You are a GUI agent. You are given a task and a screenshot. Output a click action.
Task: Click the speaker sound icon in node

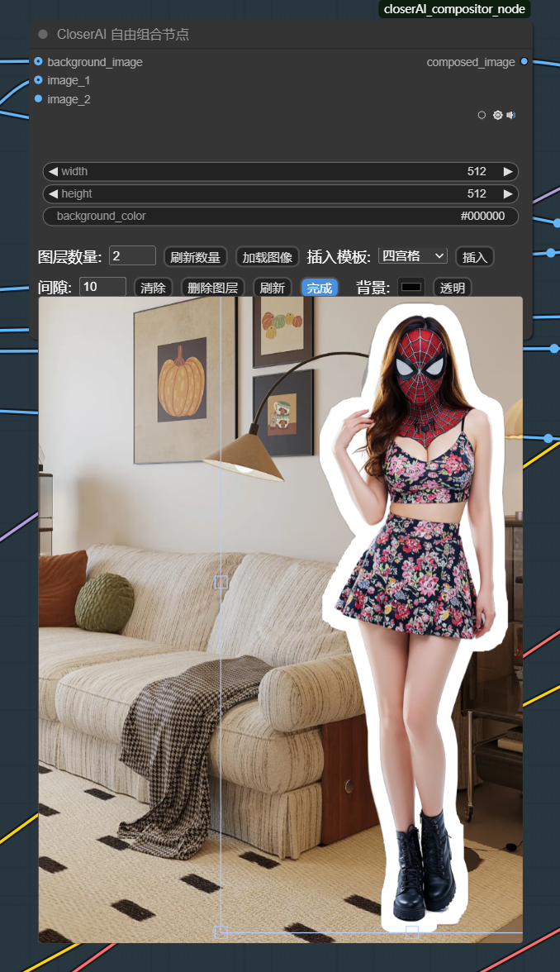[x=511, y=116]
